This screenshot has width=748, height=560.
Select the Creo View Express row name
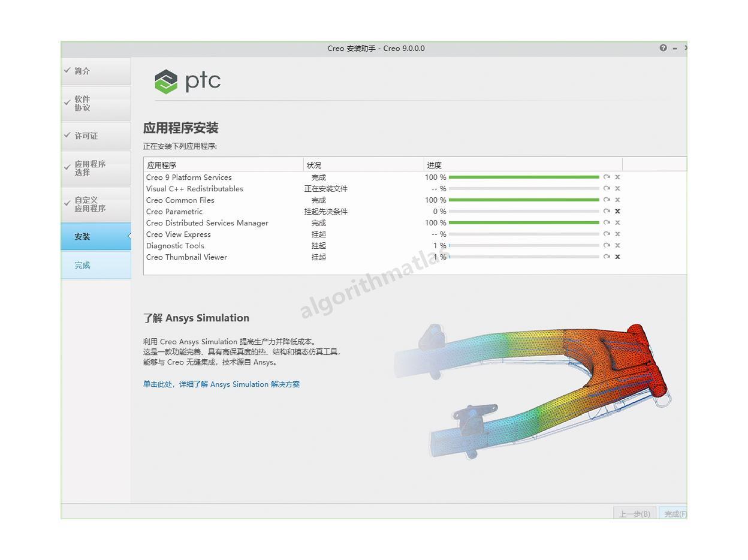tap(179, 234)
